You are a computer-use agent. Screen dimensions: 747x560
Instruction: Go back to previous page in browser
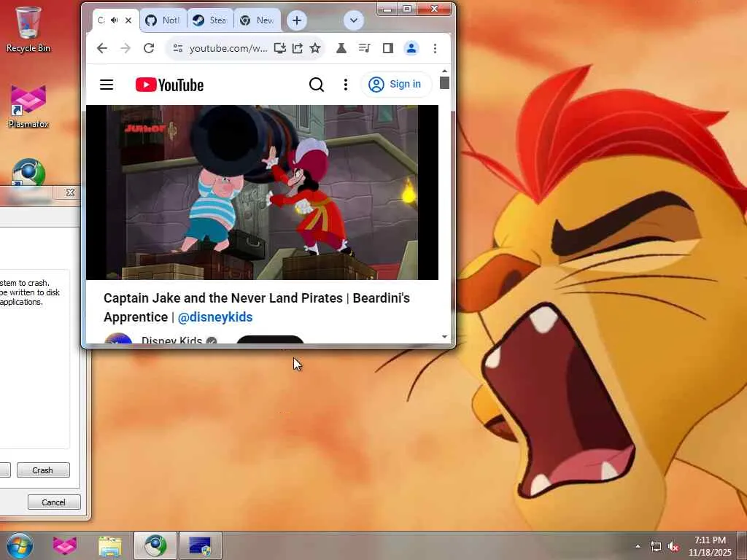click(102, 48)
